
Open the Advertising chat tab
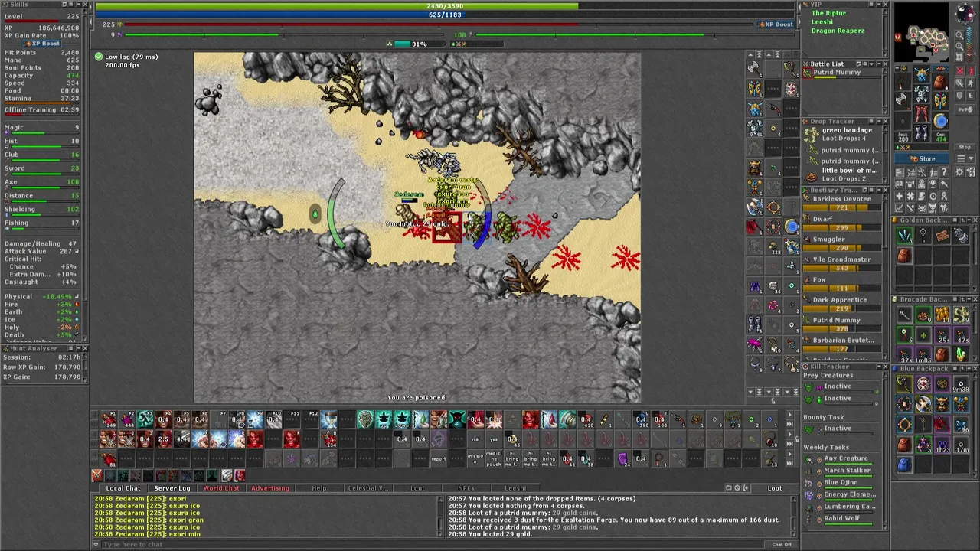tap(270, 488)
